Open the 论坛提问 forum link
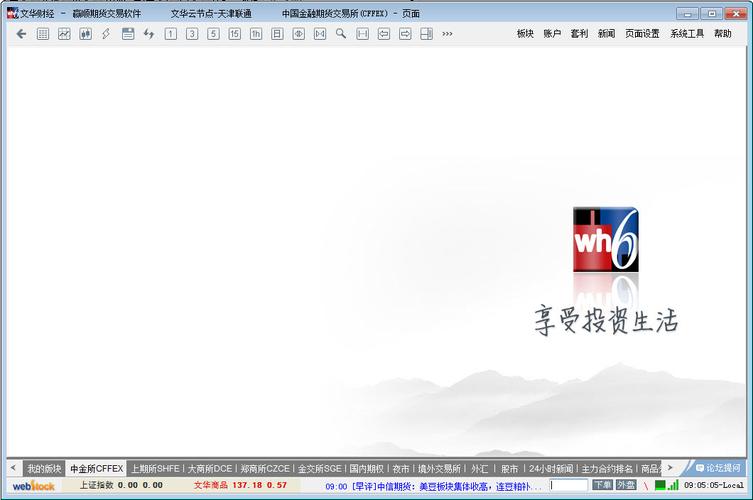This screenshot has width=753, height=500. (x=718, y=468)
